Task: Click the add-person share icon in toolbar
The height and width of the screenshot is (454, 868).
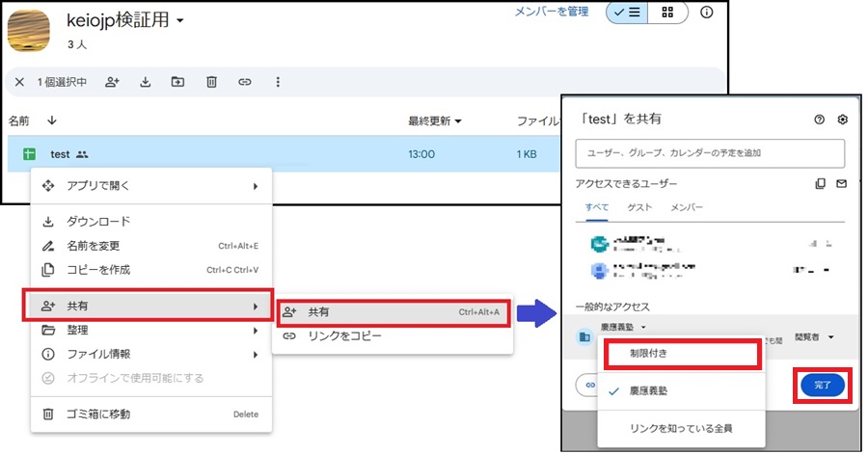Action: pyautogui.click(x=113, y=82)
